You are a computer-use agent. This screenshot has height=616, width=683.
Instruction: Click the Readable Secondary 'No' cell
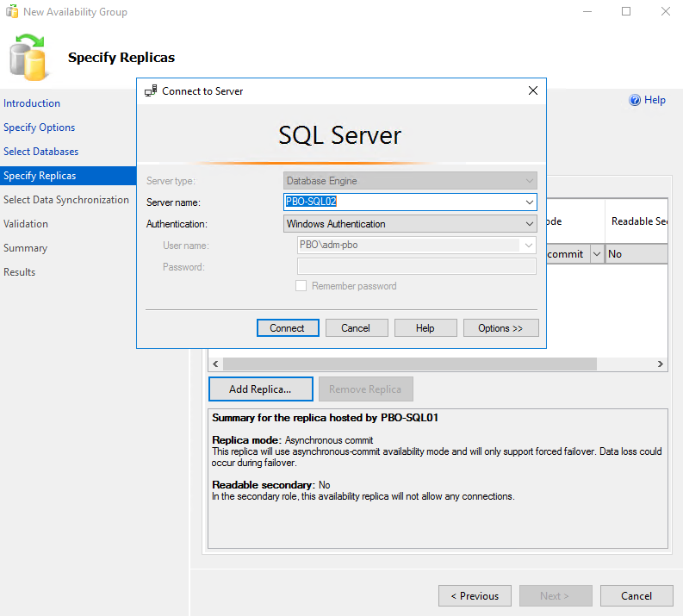pos(636,254)
